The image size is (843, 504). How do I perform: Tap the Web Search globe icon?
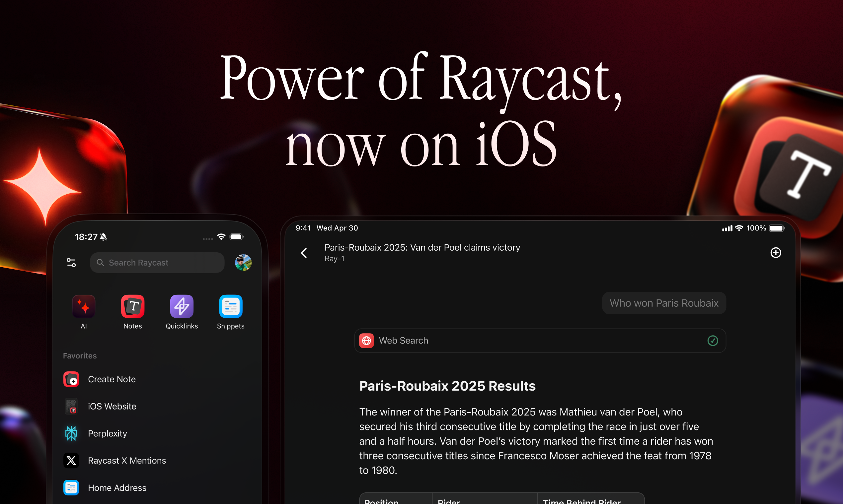(366, 340)
